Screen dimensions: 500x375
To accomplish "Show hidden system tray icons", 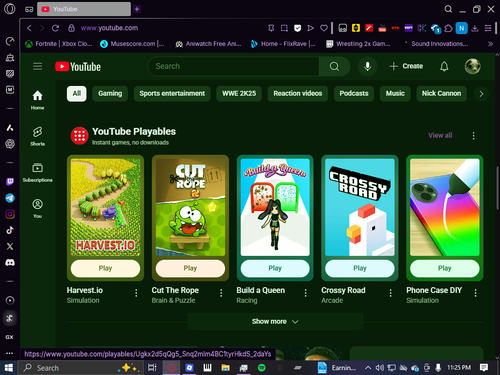I will (x=368, y=368).
